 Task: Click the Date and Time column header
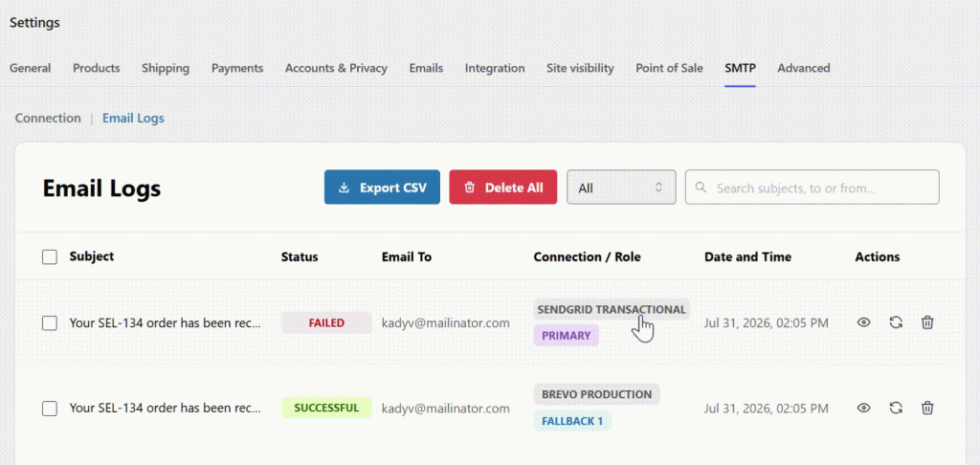(748, 256)
